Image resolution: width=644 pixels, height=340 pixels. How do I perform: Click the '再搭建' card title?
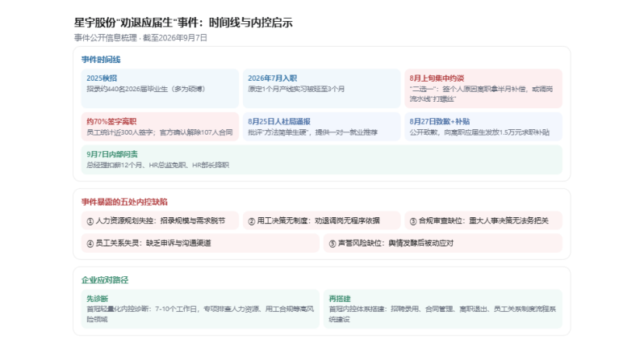tap(340, 299)
